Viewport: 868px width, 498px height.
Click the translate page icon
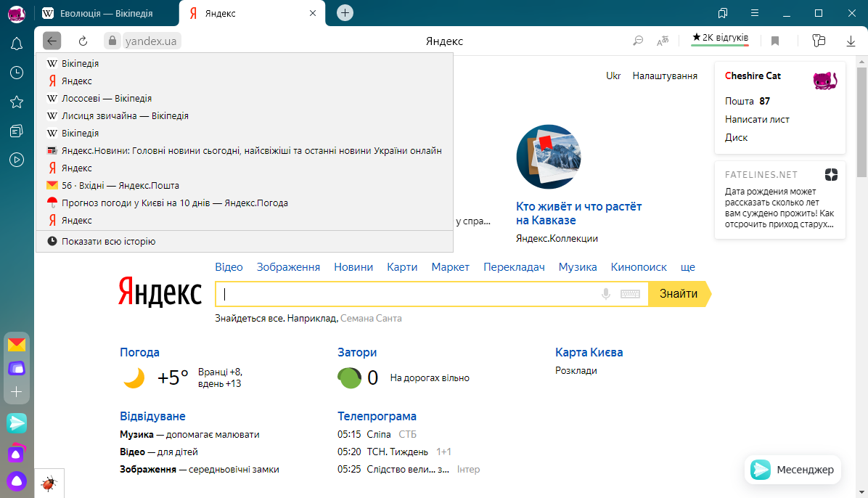[663, 41]
